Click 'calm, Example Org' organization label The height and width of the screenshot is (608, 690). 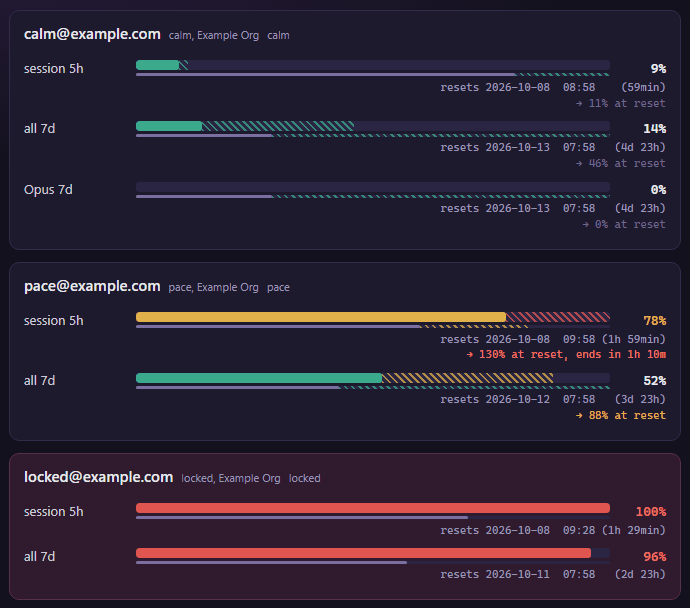point(214,35)
